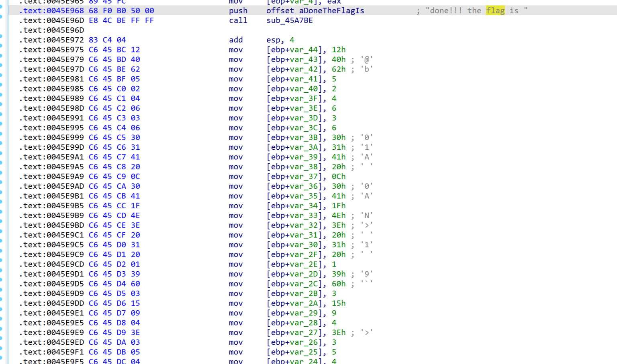This screenshot has width=617, height=364.
Task: Click operand [ebp+var_2D]
Action: (294, 274)
